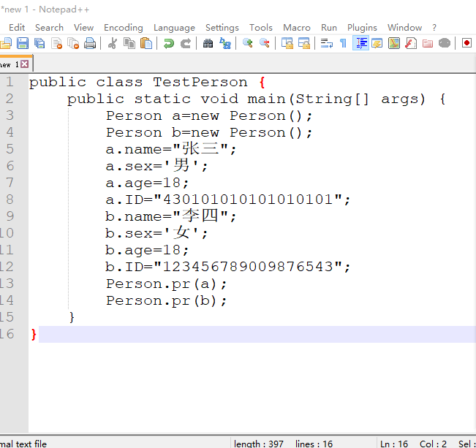Toggle Word wrap toolbar button
Image resolution: width=476 pixels, height=448 pixels.
click(x=327, y=43)
